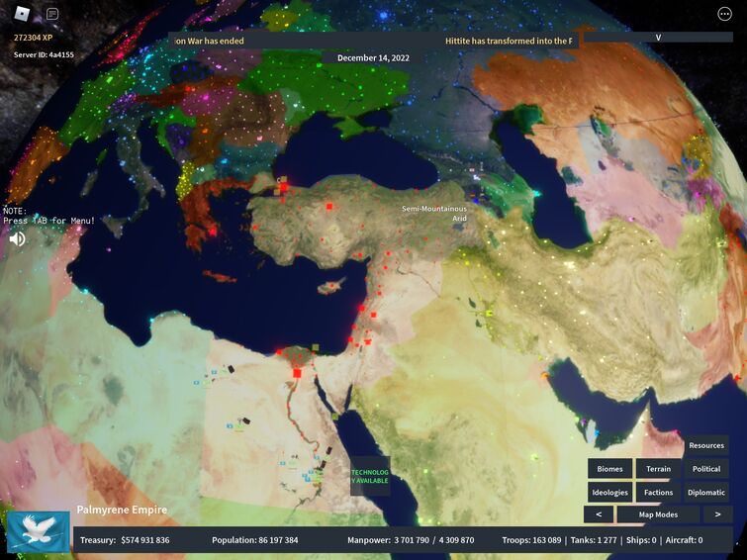Mute the game sound speaker icon
The height and width of the screenshot is (560, 747).
[x=17, y=238]
